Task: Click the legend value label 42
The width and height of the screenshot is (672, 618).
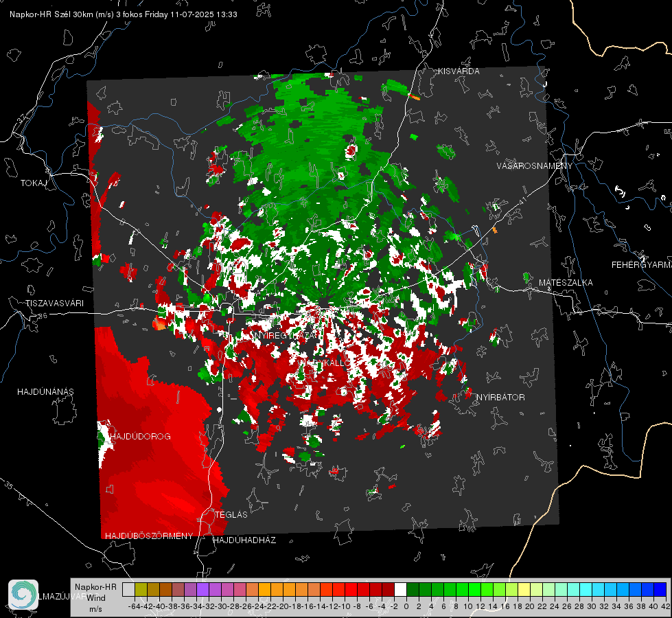Action: (665, 606)
